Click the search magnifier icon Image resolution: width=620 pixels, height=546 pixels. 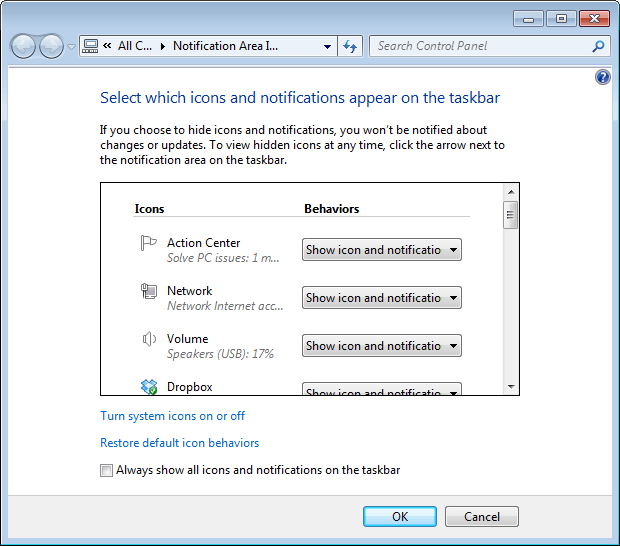click(598, 46)
